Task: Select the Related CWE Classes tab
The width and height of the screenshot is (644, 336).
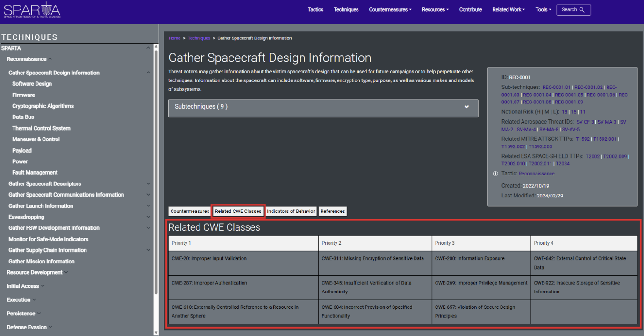Action: [238, 212]
